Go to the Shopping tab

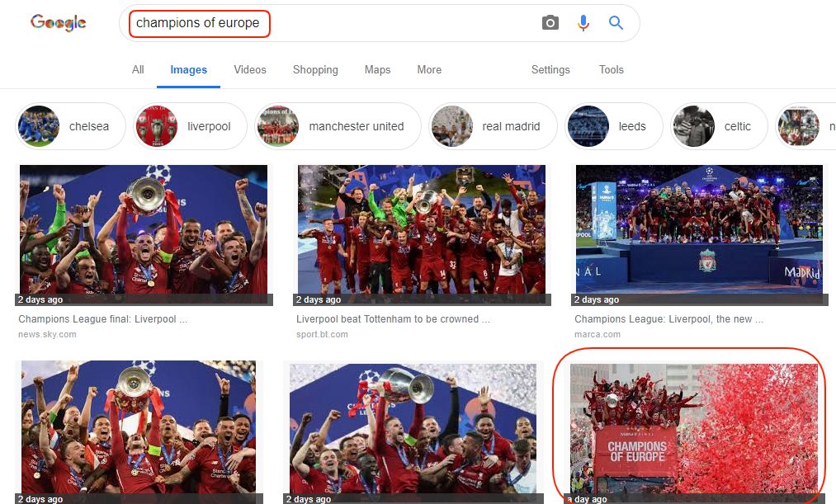click(315, 70)
